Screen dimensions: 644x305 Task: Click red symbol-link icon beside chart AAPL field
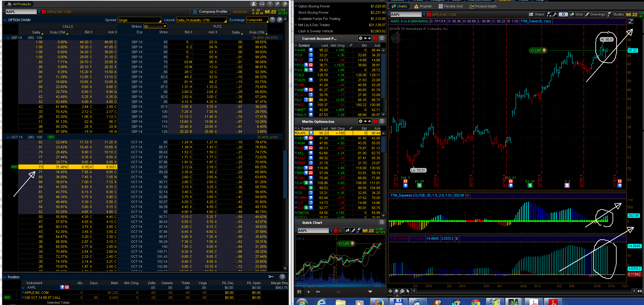click(429, 15)
